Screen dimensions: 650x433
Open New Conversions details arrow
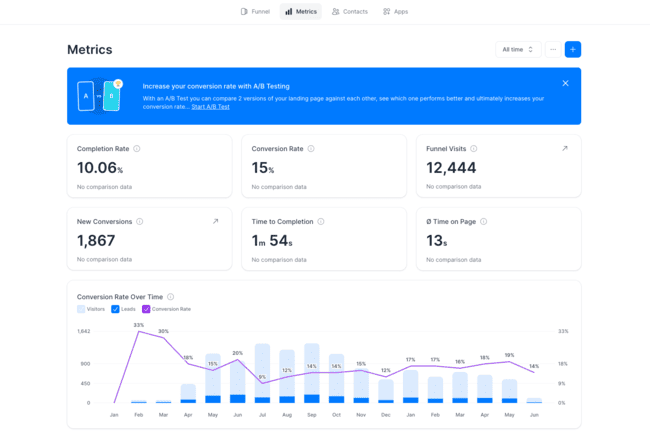coord(216,221)
